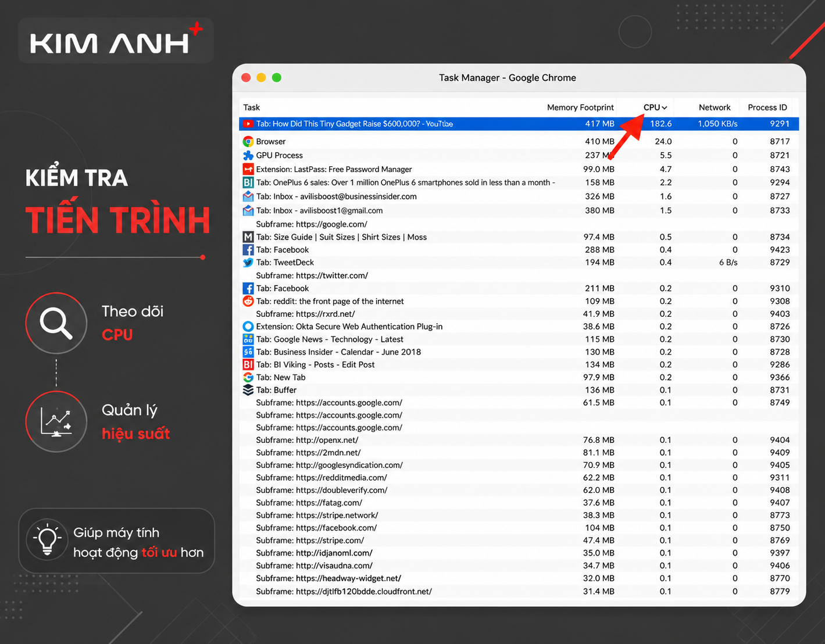Select the Subframe doubleverify.com row
Image resolution: width=825 pixels, height=644 pixels.
click(519, 490)
